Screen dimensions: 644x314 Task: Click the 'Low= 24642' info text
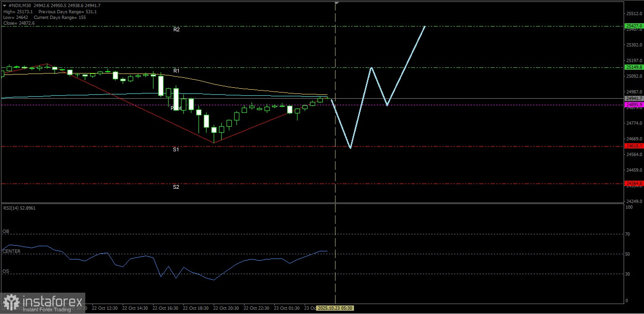[16, 17]
